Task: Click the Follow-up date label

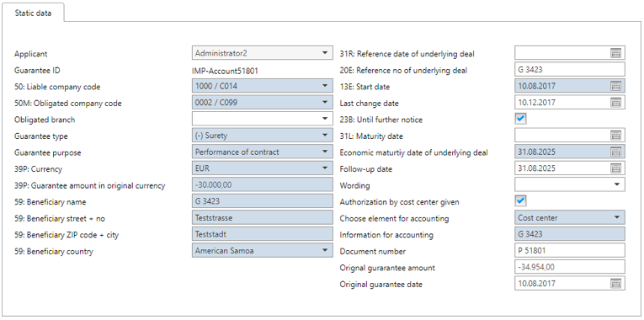Action: tap(365, 168)
